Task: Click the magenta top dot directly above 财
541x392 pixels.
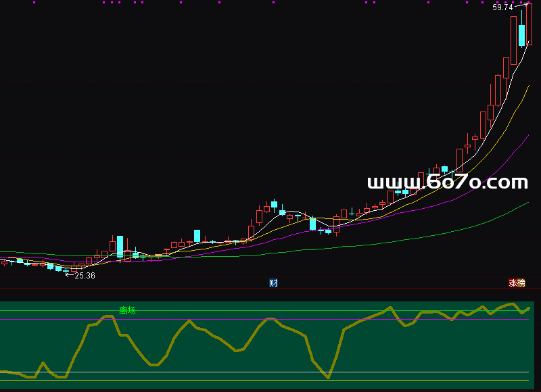Action: click(x=273, y=3)
